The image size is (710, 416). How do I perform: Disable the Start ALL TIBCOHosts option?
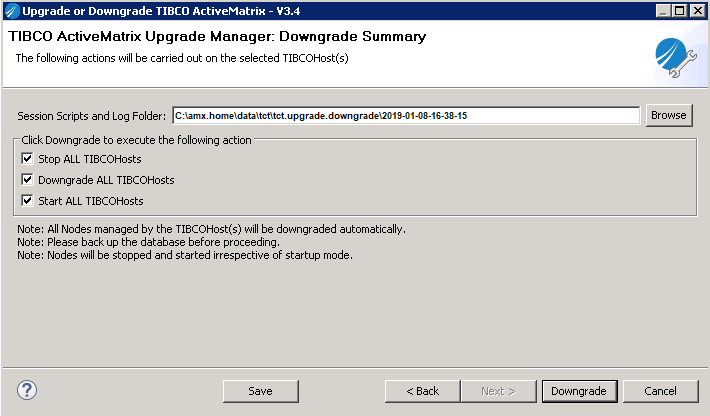click(27, 201)
